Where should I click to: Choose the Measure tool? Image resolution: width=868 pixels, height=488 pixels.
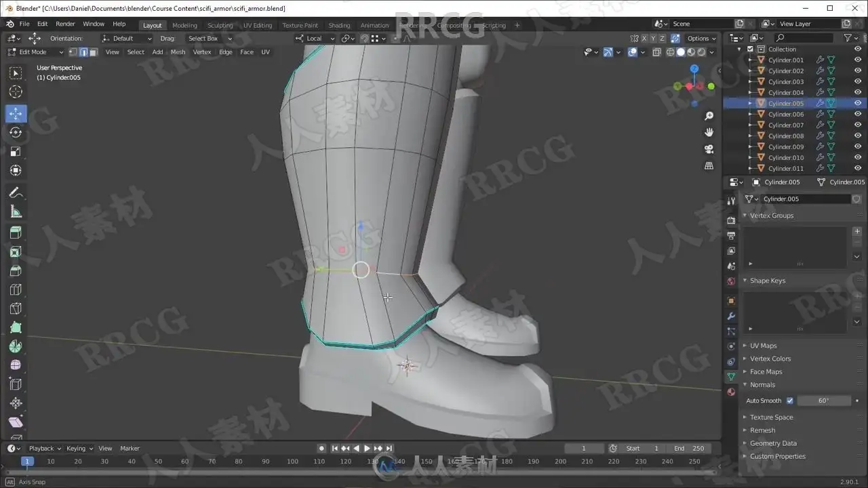tap(16, 212)
